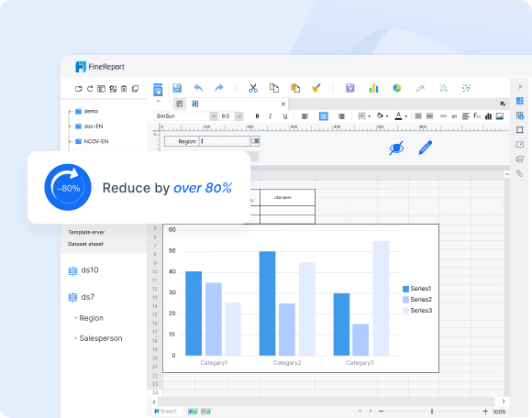Click the show-in-folder icon beside refresh

tap(101, 89)
